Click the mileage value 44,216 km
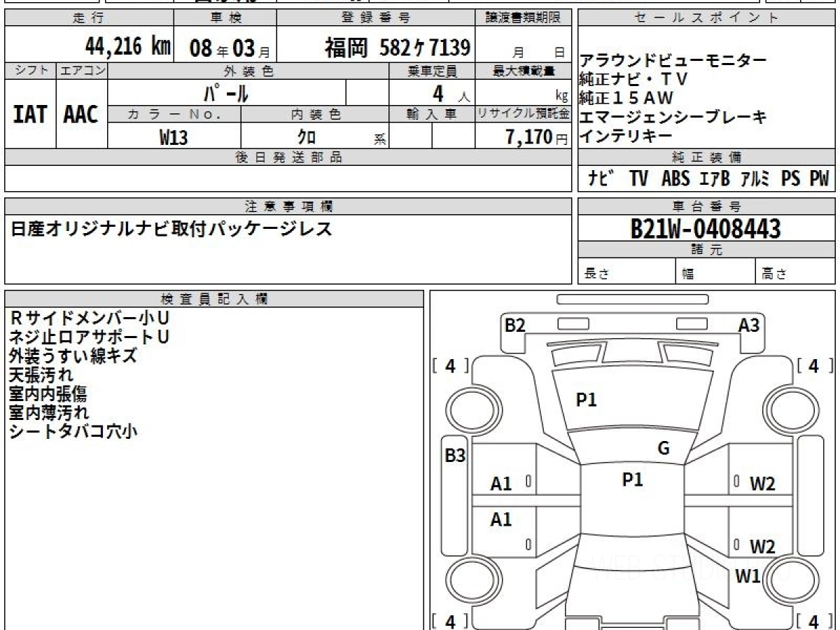840x630 pixels. (x=127, y=47)
